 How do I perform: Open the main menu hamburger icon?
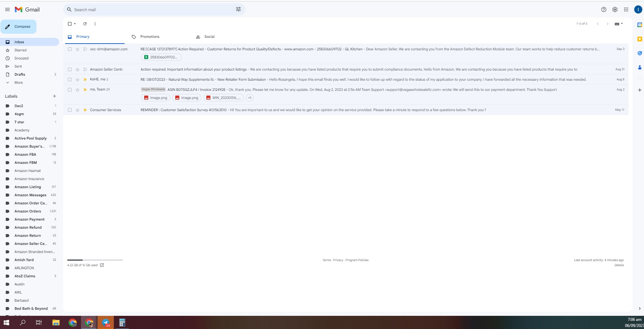pos(7,9)
